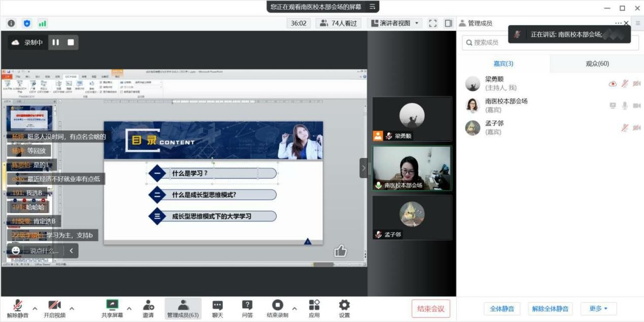This screenshot has height=322, width=644.
Task: Click the emoji smiley in chat box
Action: coord(16,250)
